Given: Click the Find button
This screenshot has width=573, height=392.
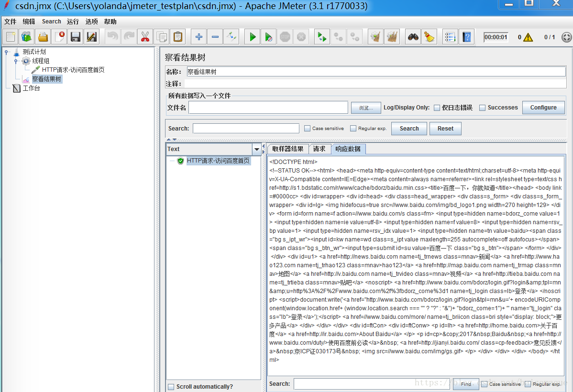Looking at the screenshot, I should click(x=466, y=384).
